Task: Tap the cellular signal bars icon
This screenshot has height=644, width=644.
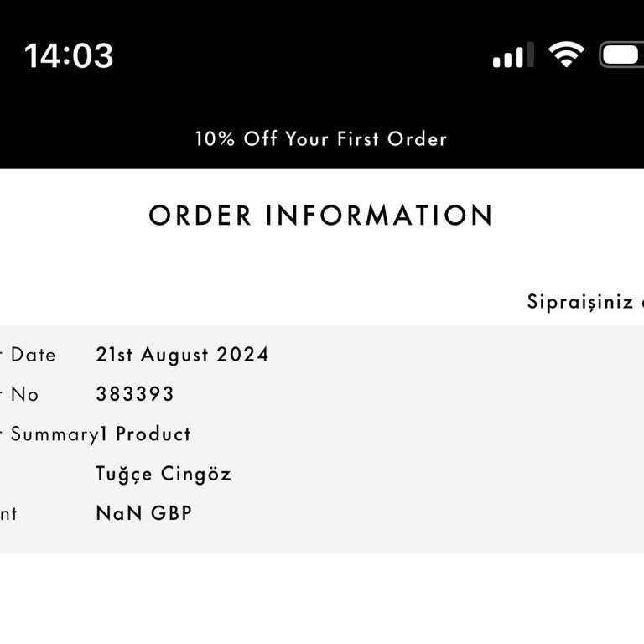Action: click(x=512, y=55)
